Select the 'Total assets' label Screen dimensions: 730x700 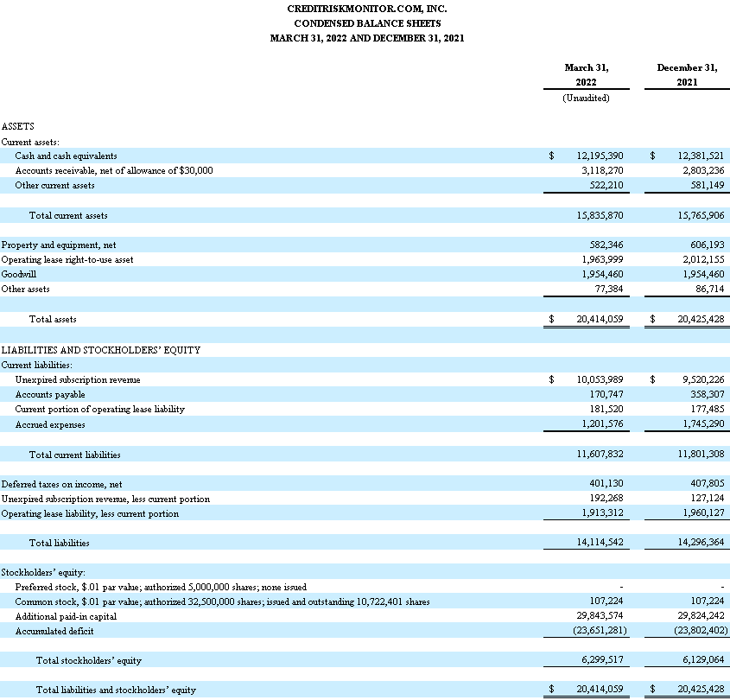coord(53,320)
